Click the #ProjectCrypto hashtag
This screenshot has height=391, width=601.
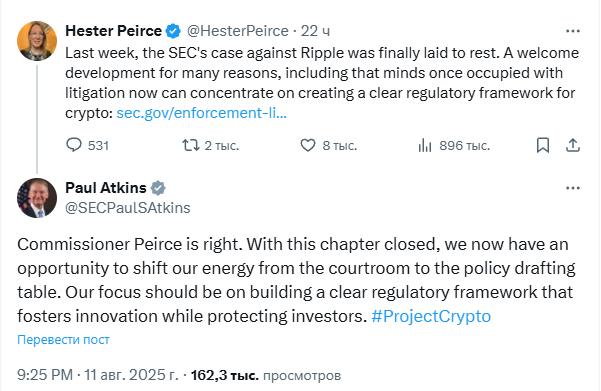(431, 316)
